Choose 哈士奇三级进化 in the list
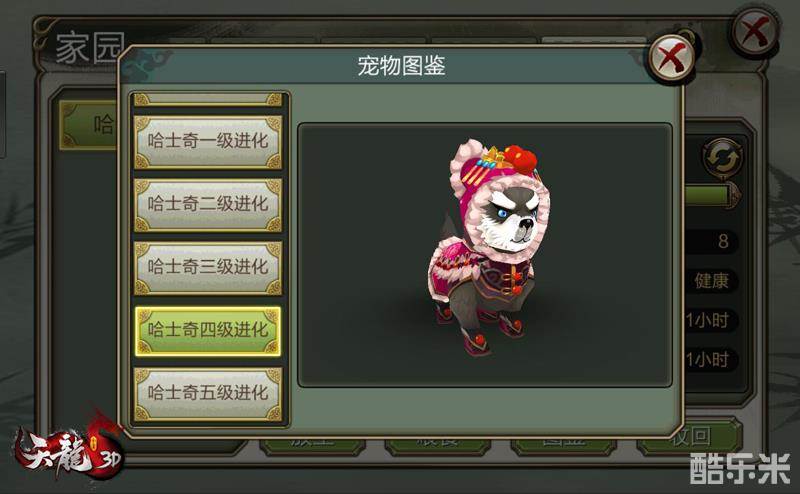This screenshot has height=494, width=800. coord(208,268)
